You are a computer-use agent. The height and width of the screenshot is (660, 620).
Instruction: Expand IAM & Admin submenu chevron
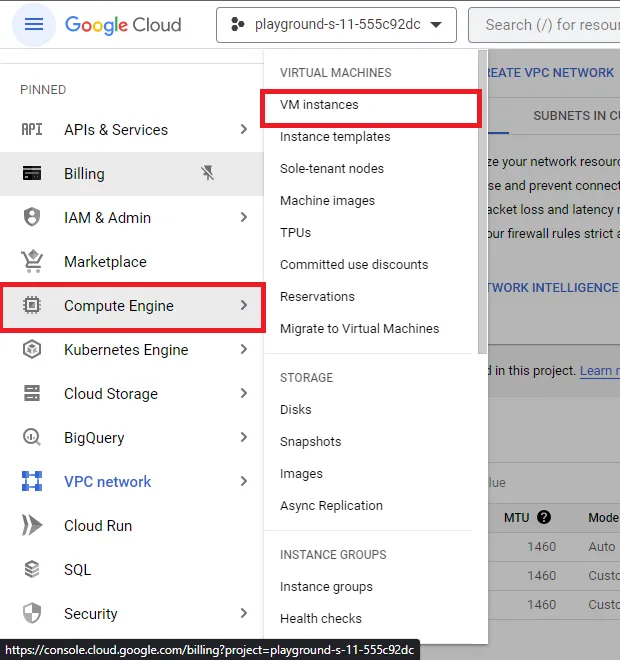point(244,217)
